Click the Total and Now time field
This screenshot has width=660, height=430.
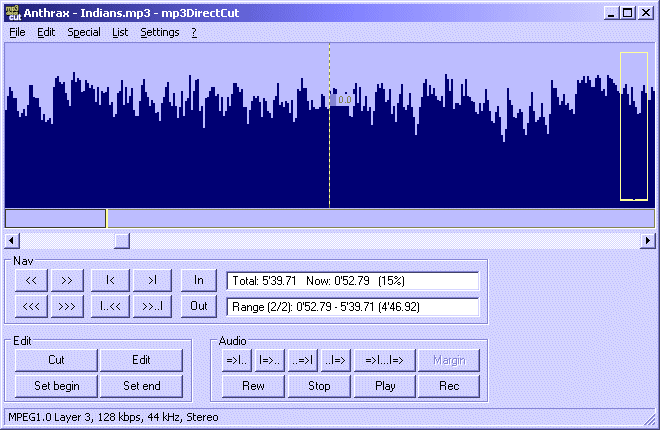[x=353, y=281]
